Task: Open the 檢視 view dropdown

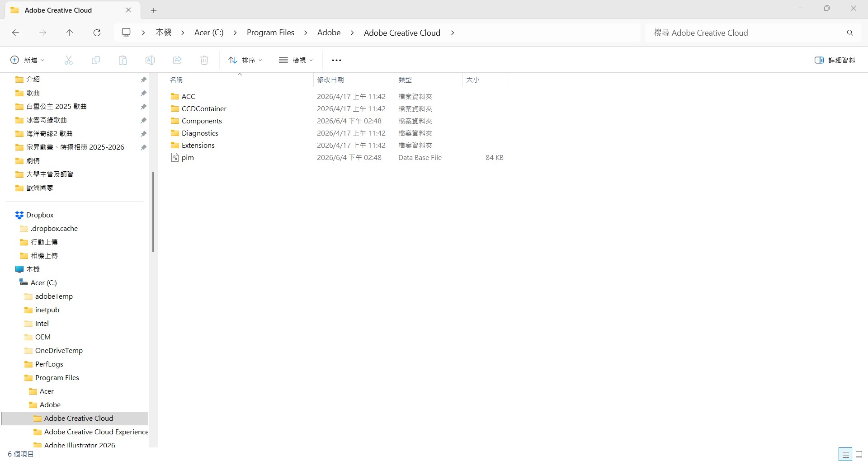Action: tap(296, 60)
